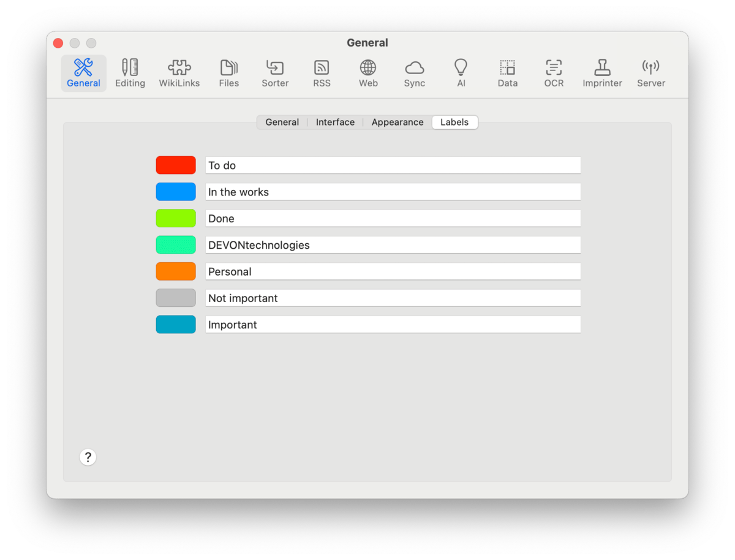The width and height of the screenshot is (735, 560).
Task: Open the Editing preferences pane
Action: 130,74
